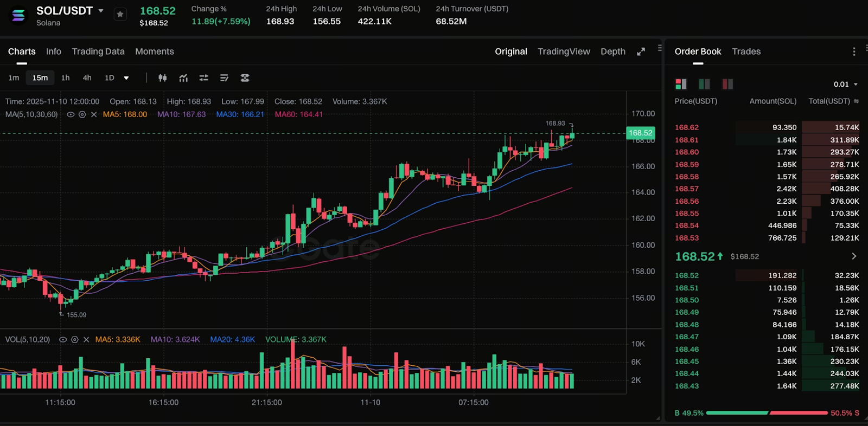This screenshot has height=426, width=868.
Task: Open the Trading Data tab
Action: tap(98, 51)
